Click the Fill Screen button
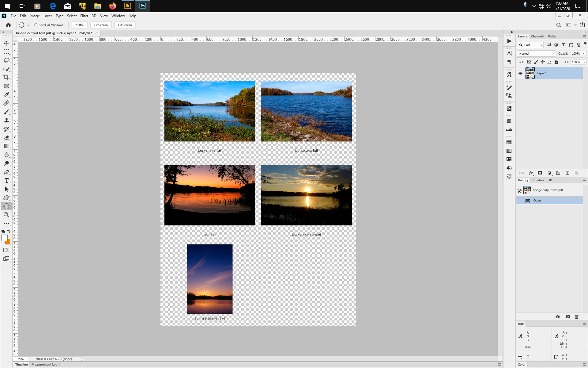 tap(125, 25)
